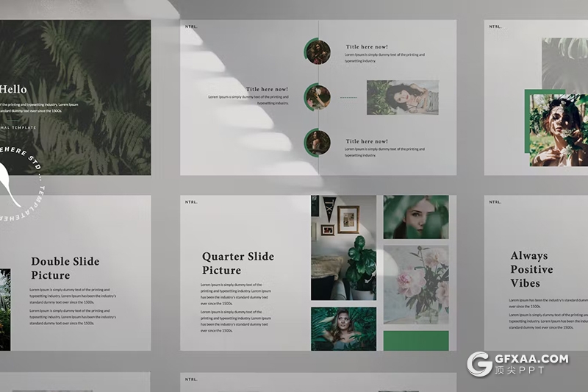Select the pink flowers vase photo
The height and width of the screenshot is (392, 588).
coord(416,285)
